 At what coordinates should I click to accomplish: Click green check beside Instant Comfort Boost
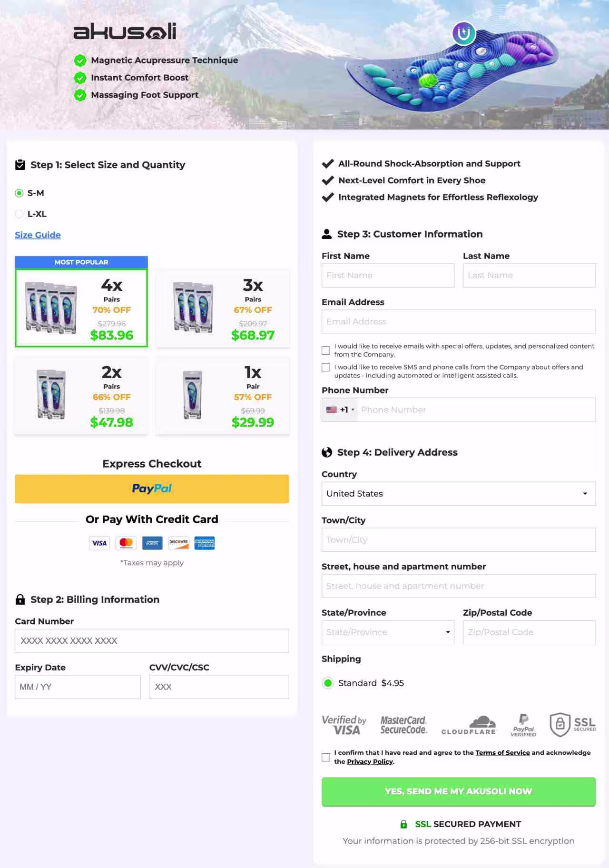tap(80, 78)
